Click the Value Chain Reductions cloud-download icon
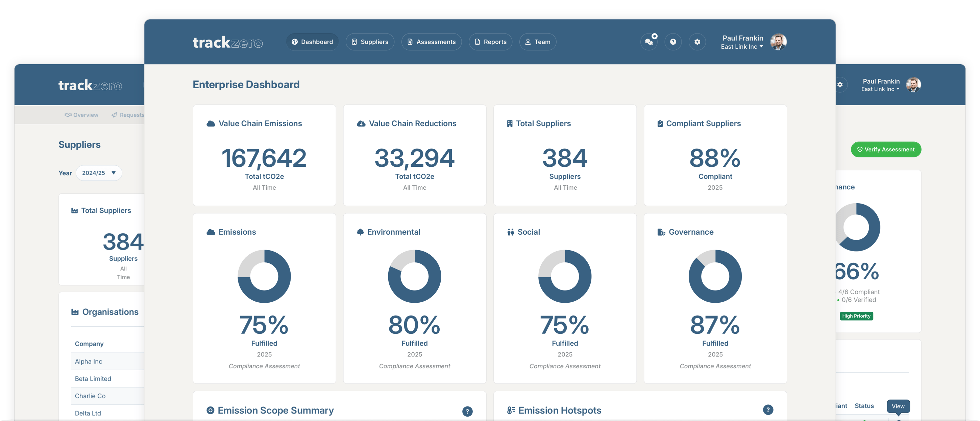 click(361, 124)
